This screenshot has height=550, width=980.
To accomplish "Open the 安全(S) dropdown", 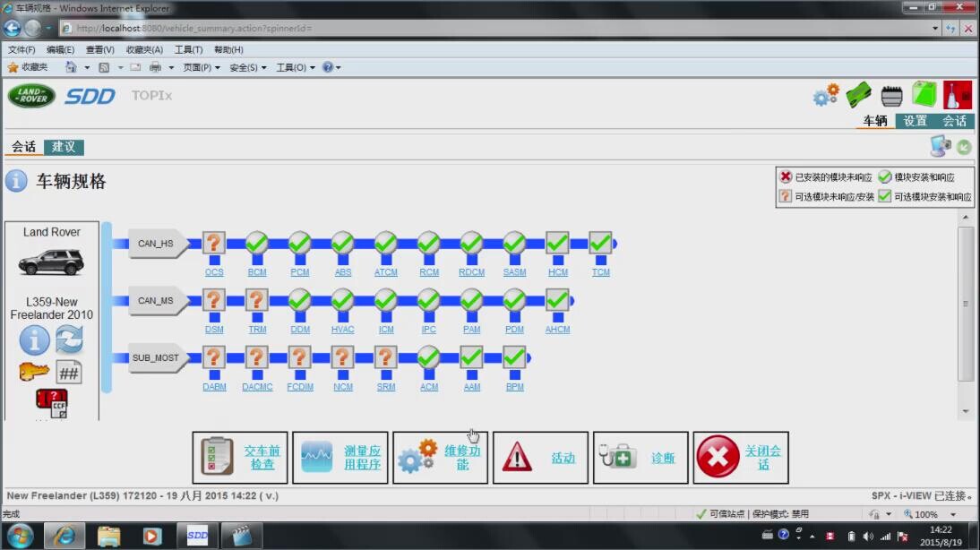I will [x=248, y=67].
